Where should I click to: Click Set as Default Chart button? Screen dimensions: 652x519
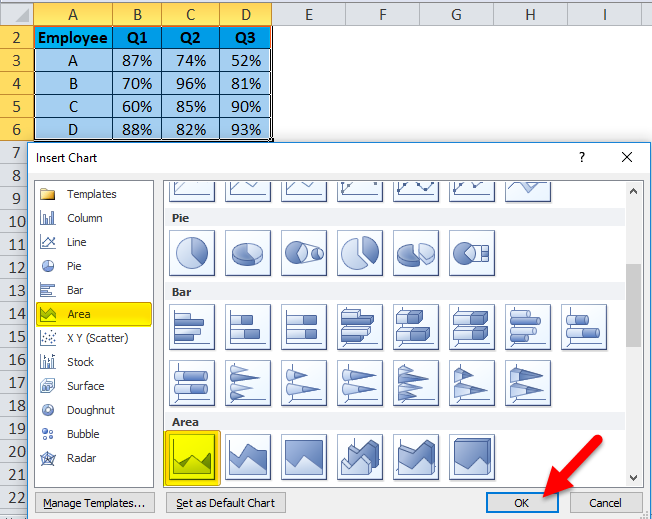tap(226, 503)
